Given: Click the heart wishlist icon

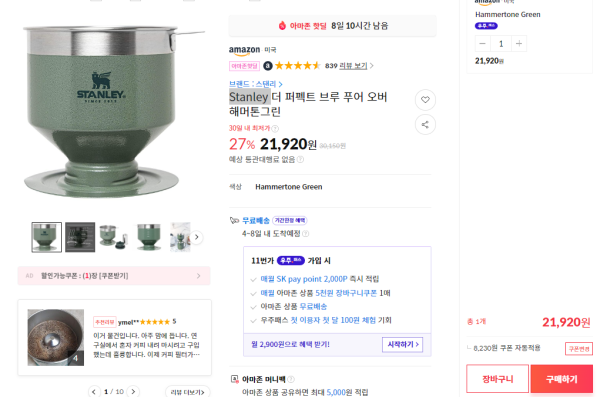Looking at the screenshot, I should click(x=425, y=100).
